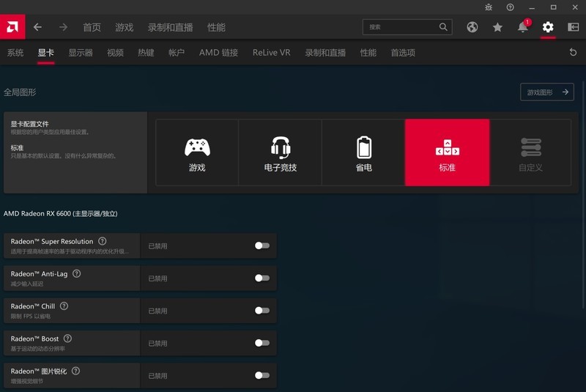Select the 电子竞技 esports profile
This screenshot has width=586, height=392.
[x=281, y=152]
